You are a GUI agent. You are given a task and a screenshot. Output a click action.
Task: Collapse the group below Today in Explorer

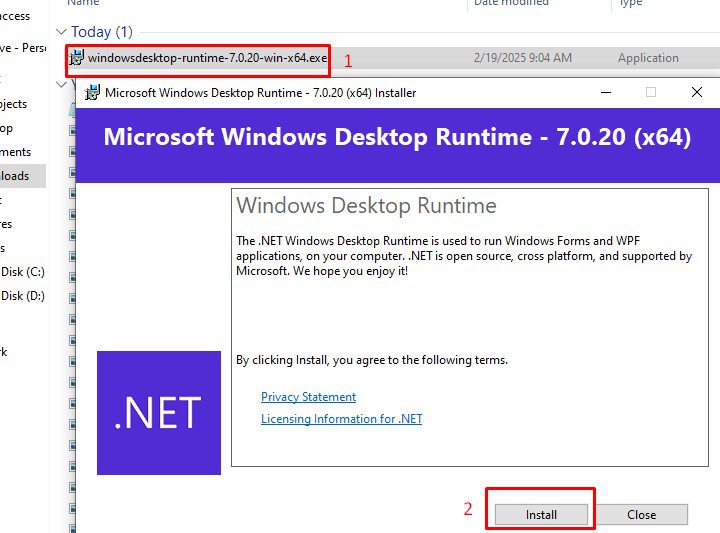tap(61, 84)
